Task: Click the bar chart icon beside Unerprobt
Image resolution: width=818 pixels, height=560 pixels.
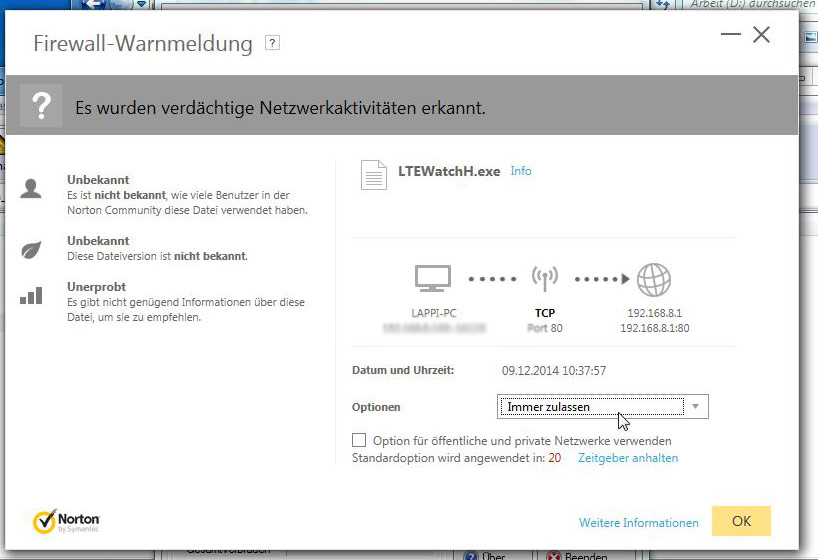Action: point(31,295)
